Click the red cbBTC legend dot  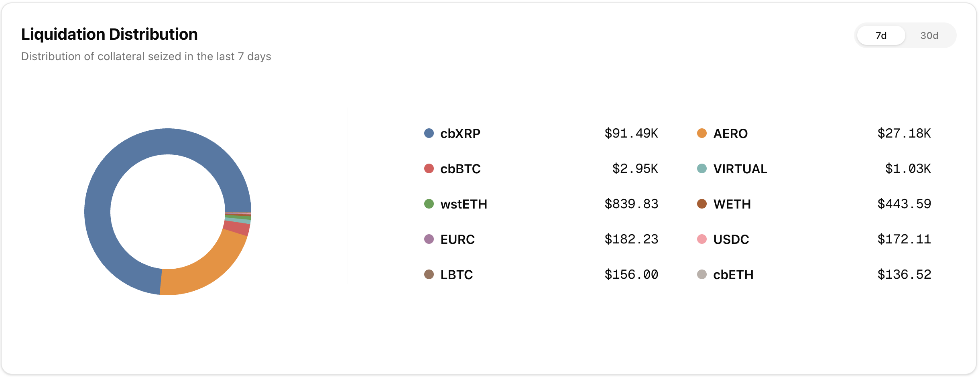click(429, 168)
